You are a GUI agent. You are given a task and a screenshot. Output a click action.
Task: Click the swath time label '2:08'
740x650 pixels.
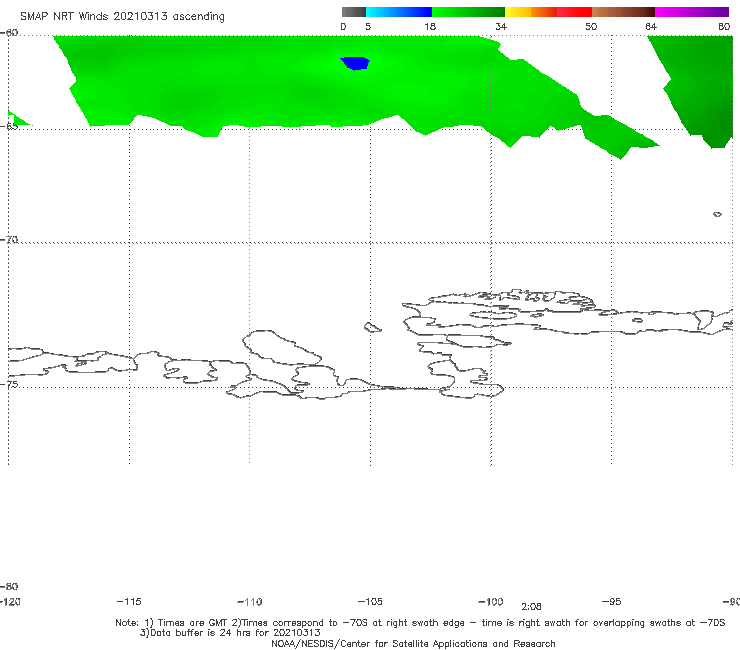click(x=531, y=607)
